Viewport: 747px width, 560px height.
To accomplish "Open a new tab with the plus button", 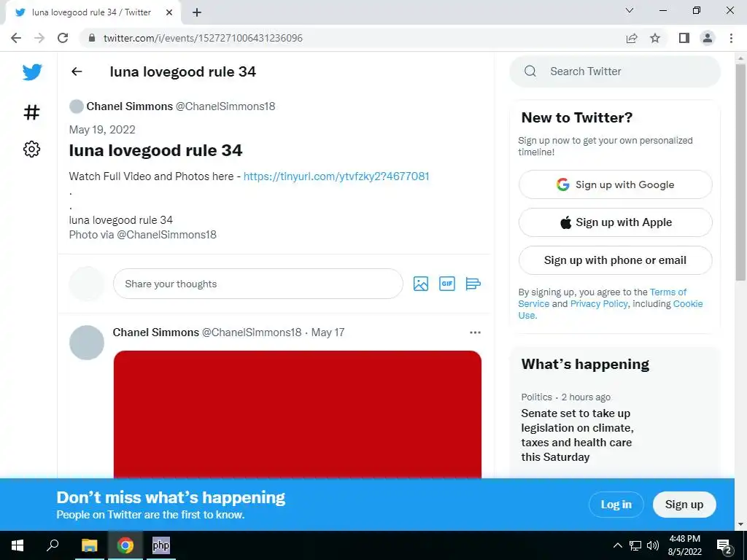I will (197, 12).
